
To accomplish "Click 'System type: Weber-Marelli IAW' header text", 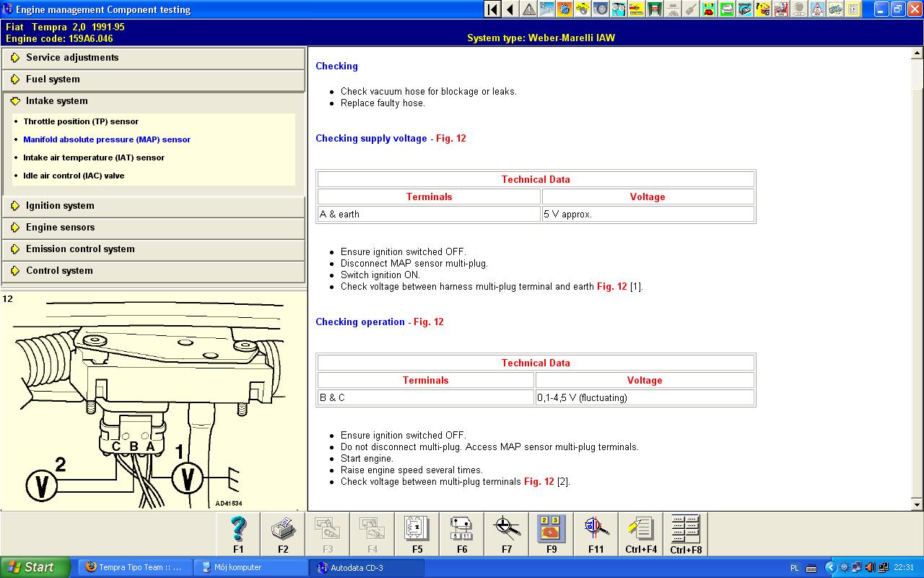I will [541, 38].
